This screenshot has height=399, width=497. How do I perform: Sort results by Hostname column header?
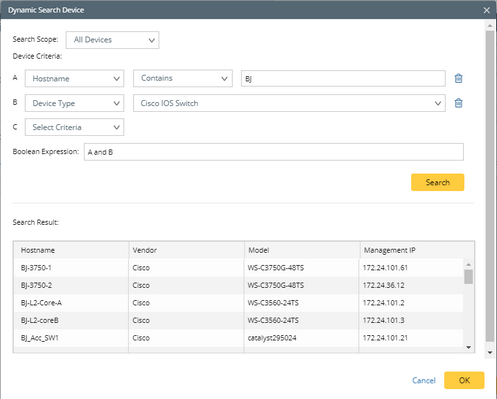pyautogui.click(x=71, y=250)
